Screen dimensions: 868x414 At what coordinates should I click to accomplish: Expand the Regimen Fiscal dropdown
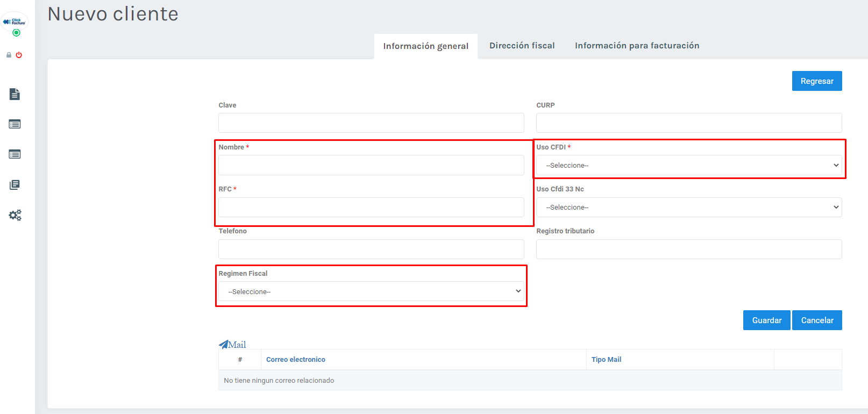371,291
